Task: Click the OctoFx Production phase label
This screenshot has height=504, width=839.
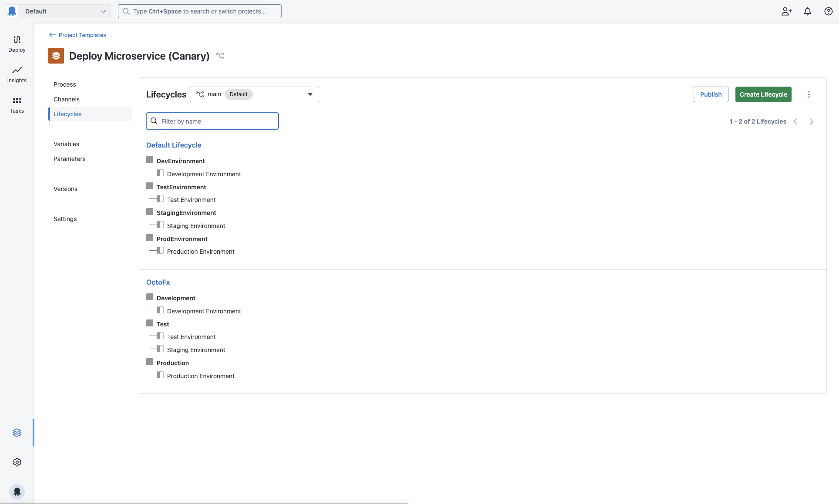Action: [173, 363]
